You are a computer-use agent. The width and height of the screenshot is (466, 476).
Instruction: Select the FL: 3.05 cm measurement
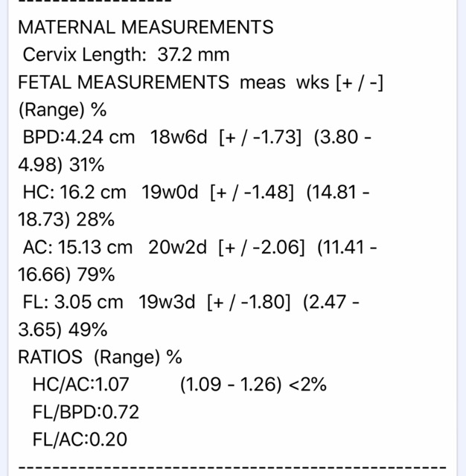coord(73,302)
